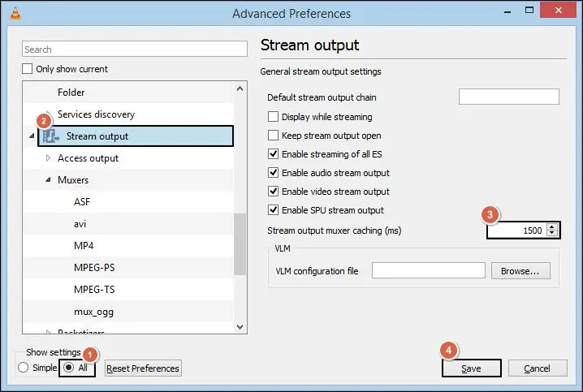Click the tree list scrollbar thumb
Viewport: 583px width, 392px height.
pyautogui.click(x=240, y=244)
